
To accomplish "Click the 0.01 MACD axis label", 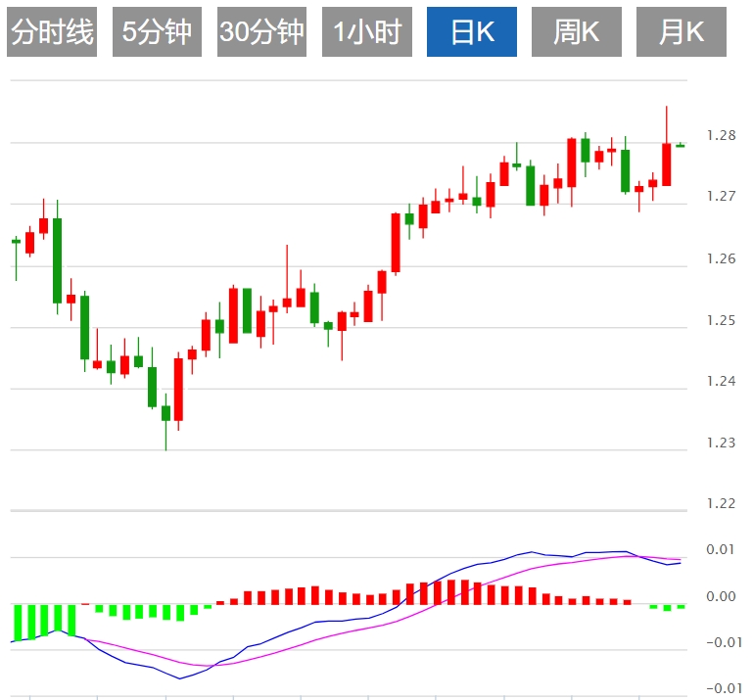I will (x=721, y=549).
